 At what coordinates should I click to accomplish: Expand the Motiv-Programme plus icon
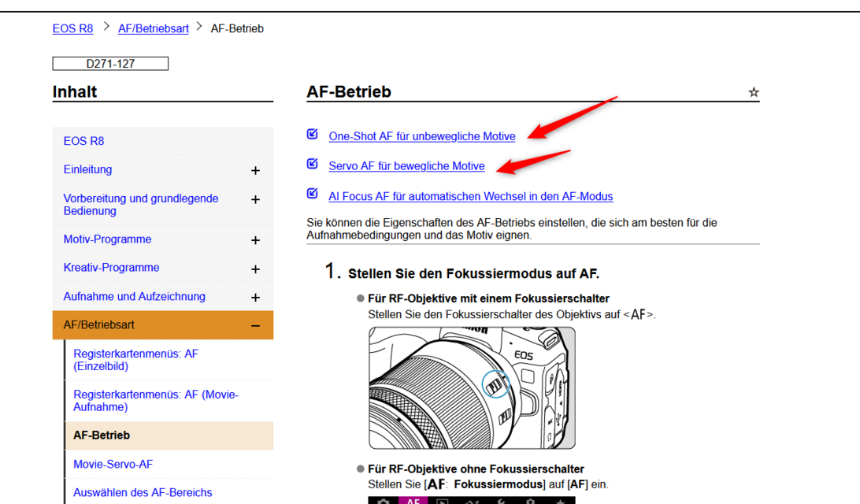[x=255, y=240]
